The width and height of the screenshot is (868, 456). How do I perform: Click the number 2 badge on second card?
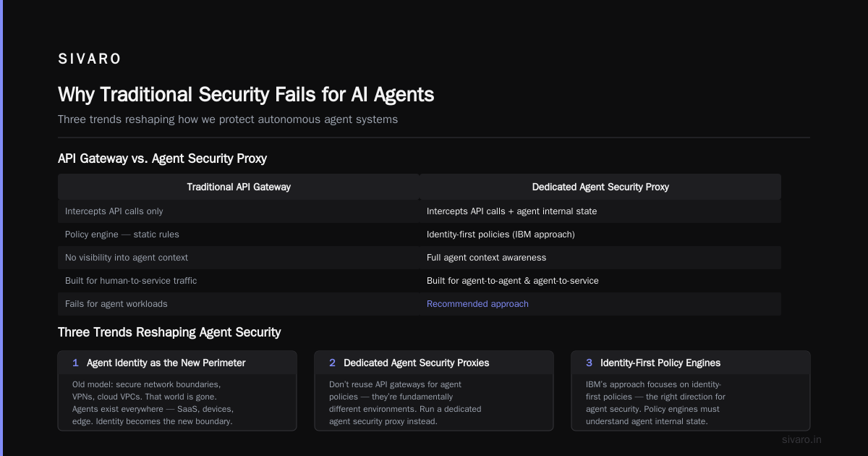332,363
